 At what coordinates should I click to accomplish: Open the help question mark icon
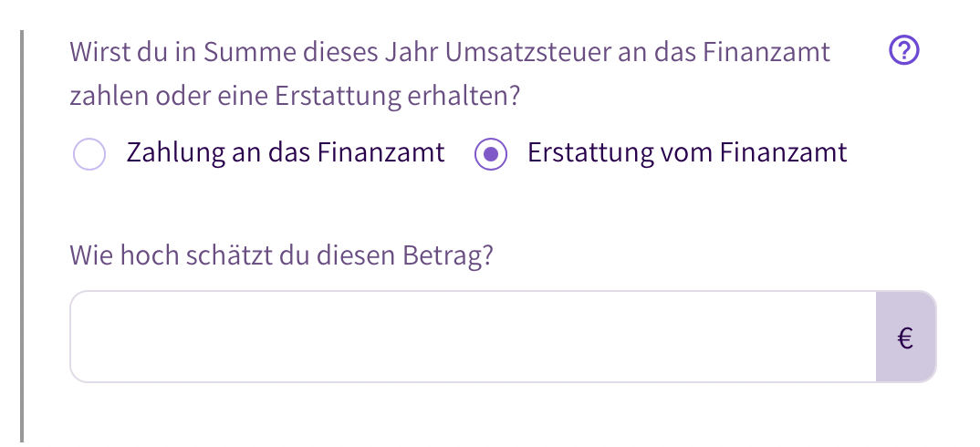pos(903,51)
